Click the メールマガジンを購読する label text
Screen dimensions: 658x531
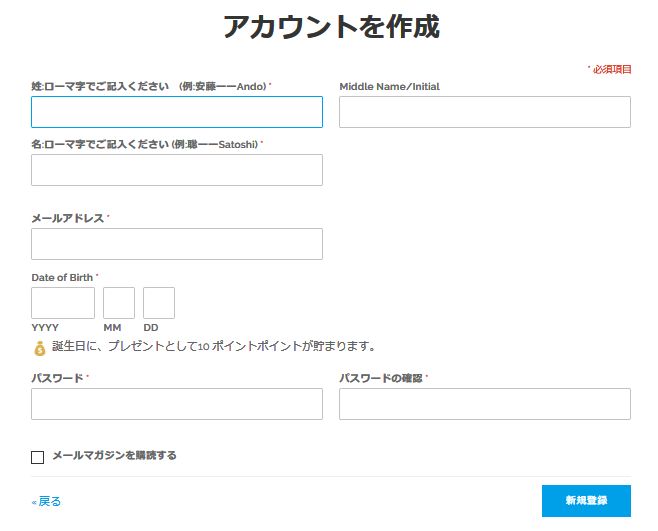114,456
